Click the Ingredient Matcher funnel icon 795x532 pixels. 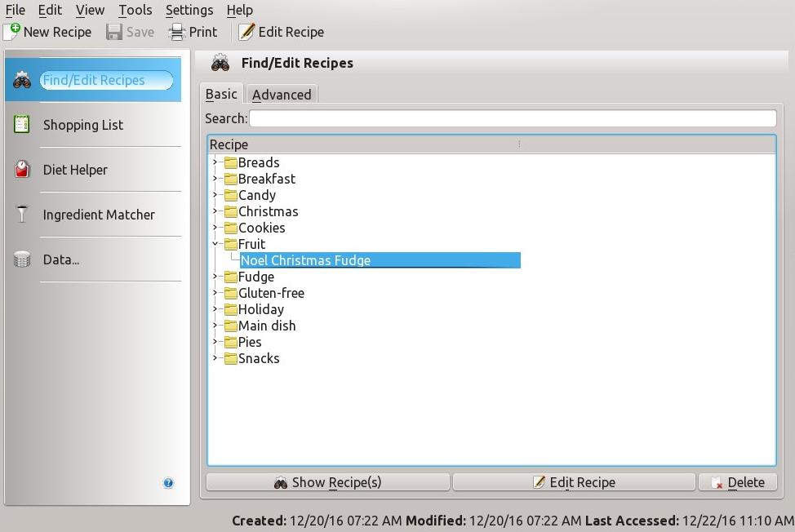coord(22,215)
